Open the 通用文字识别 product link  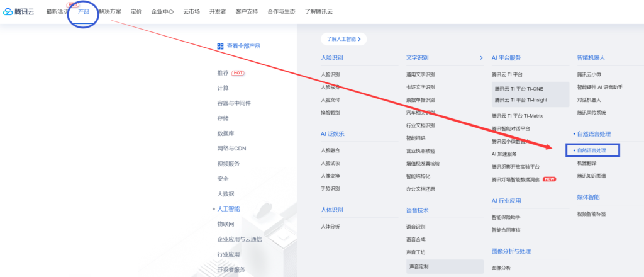point(421,74)
